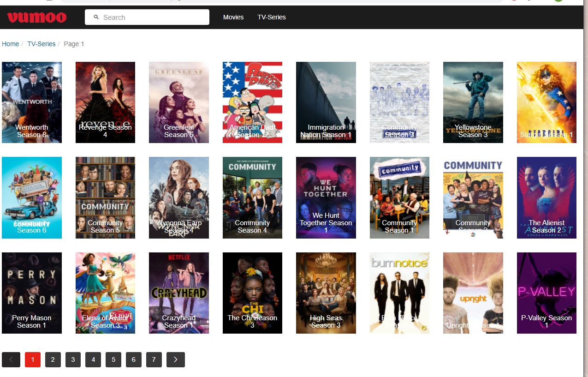The image size is (588, 377).
Task: Jump to page 3 in pagination
Action: 73,360
